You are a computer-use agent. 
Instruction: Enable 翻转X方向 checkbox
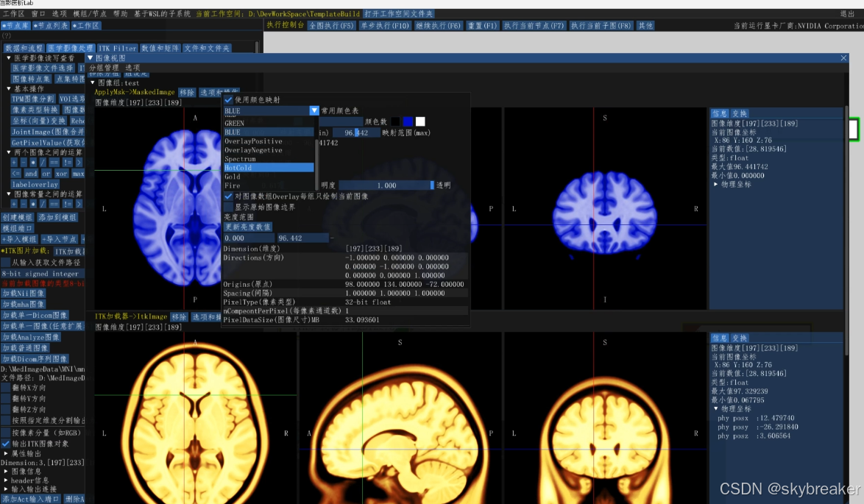tap(5, 388)
